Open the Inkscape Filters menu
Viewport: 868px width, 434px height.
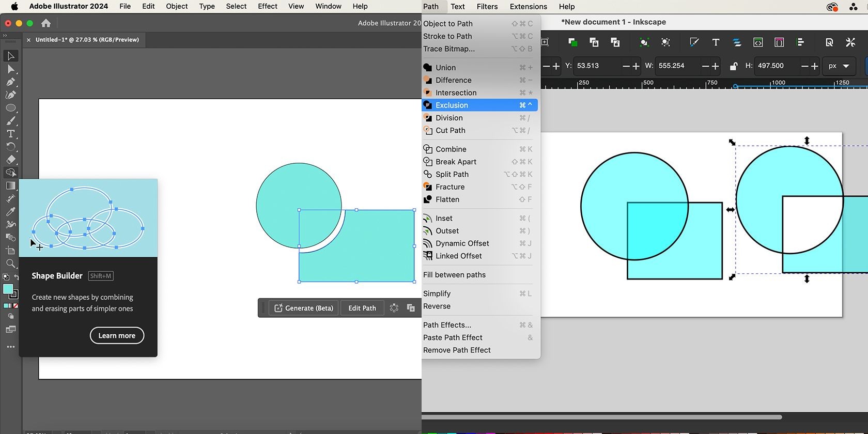[x=487, y=7]
